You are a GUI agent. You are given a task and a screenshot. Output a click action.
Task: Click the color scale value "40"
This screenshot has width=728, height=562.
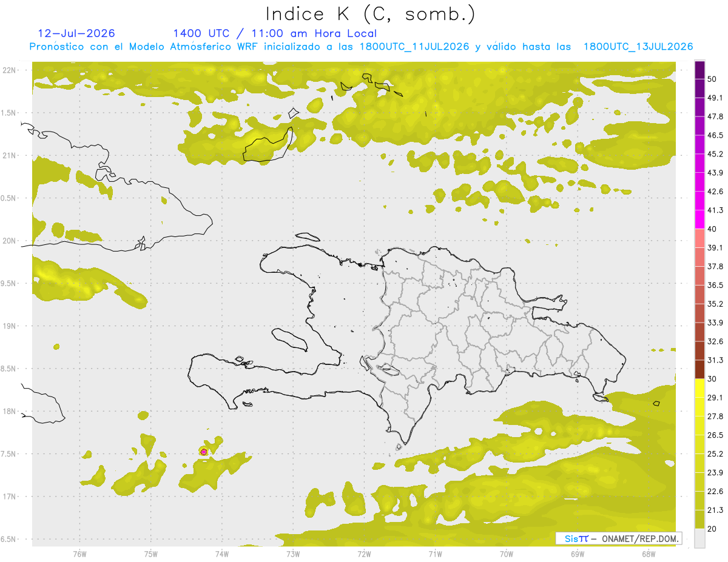point(712,229)
